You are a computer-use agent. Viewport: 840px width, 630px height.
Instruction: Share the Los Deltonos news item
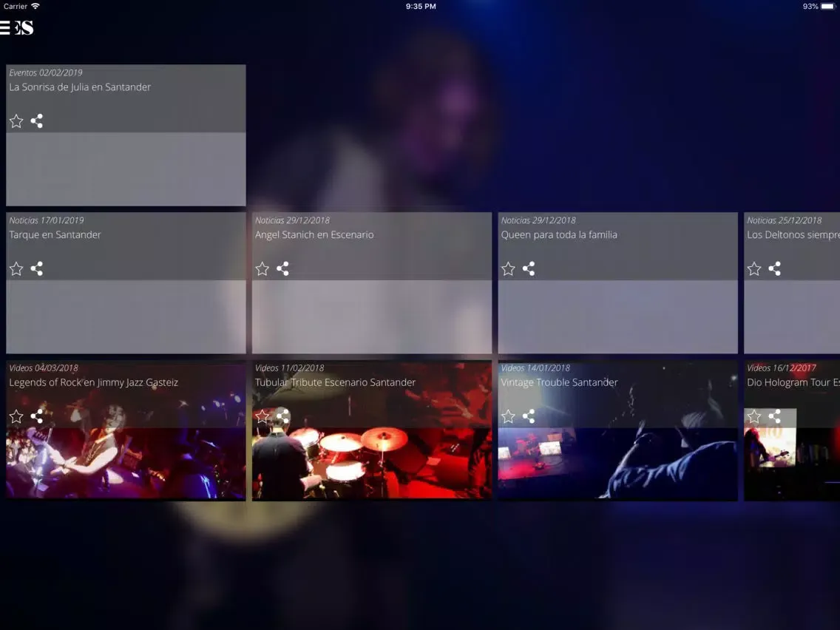[774, 268]
